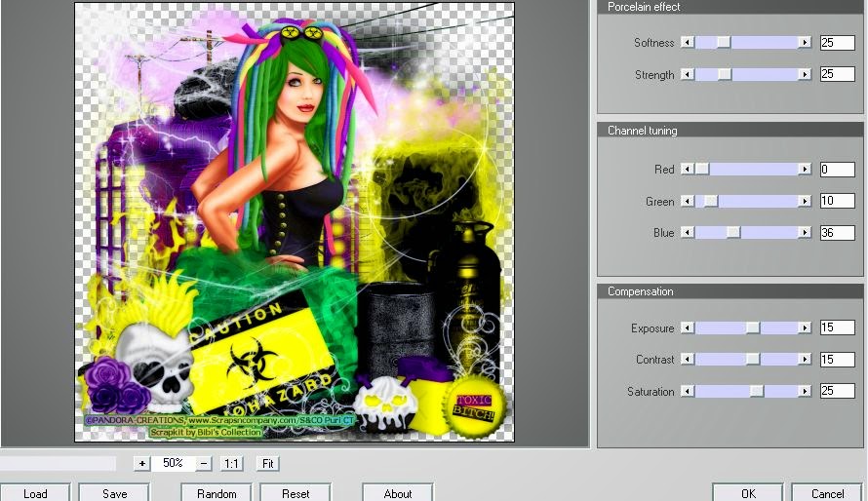Click the Channel tuning section header
The image size is (868, 501).
pyautogui.click(x=730, y=131)
